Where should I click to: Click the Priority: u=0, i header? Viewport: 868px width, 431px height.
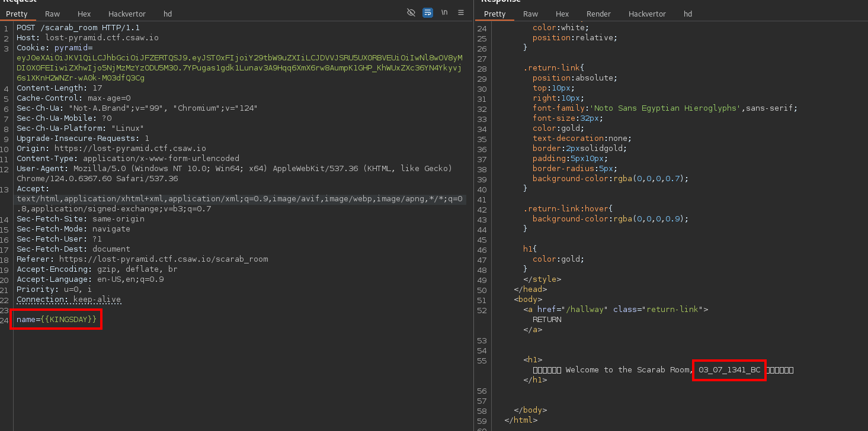[x=55, y=289]
